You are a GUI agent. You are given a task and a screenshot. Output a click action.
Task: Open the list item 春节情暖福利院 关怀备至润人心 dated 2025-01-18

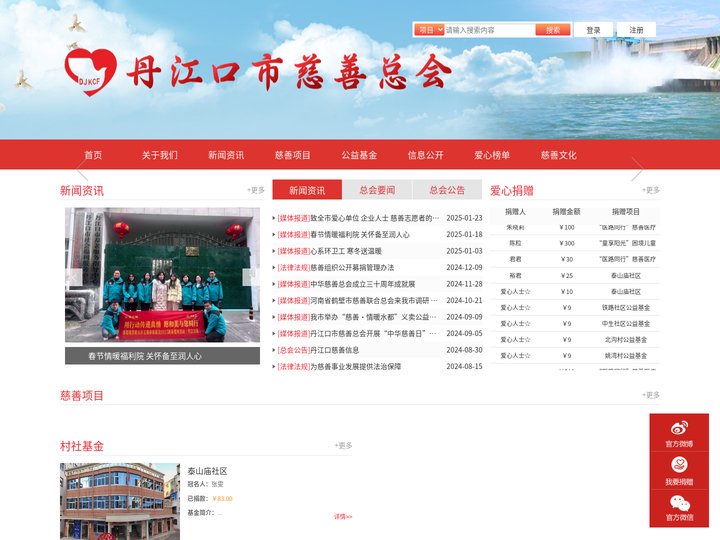point(360,235)
